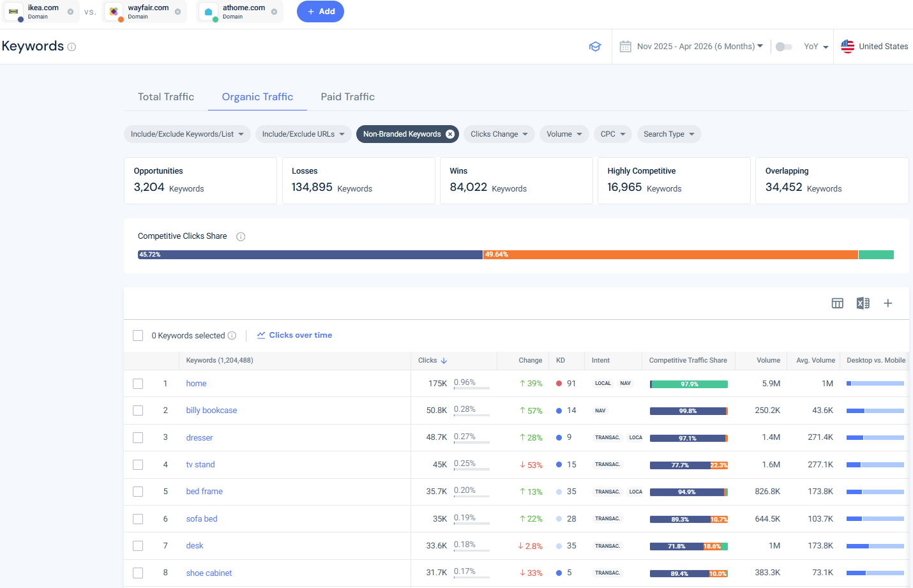913x588 pixels.
Task: Remove athome.com domain from comparison
Action: point(274,11)
